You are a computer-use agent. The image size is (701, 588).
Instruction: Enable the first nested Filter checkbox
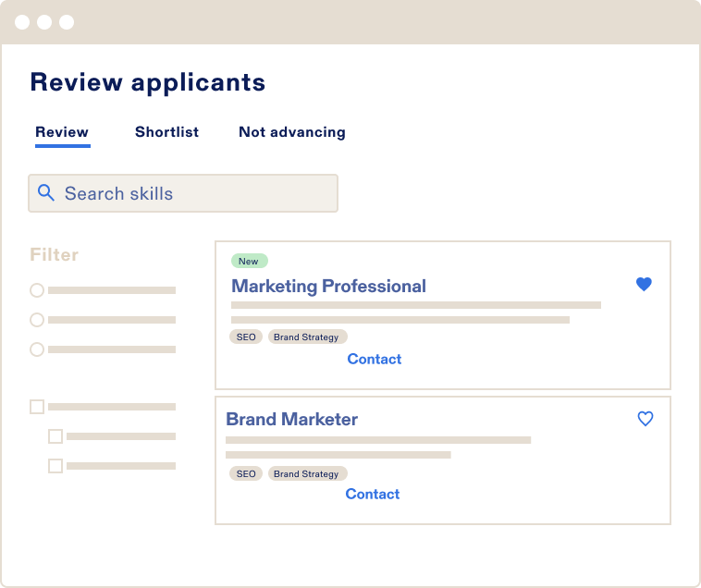coord(55,436)
